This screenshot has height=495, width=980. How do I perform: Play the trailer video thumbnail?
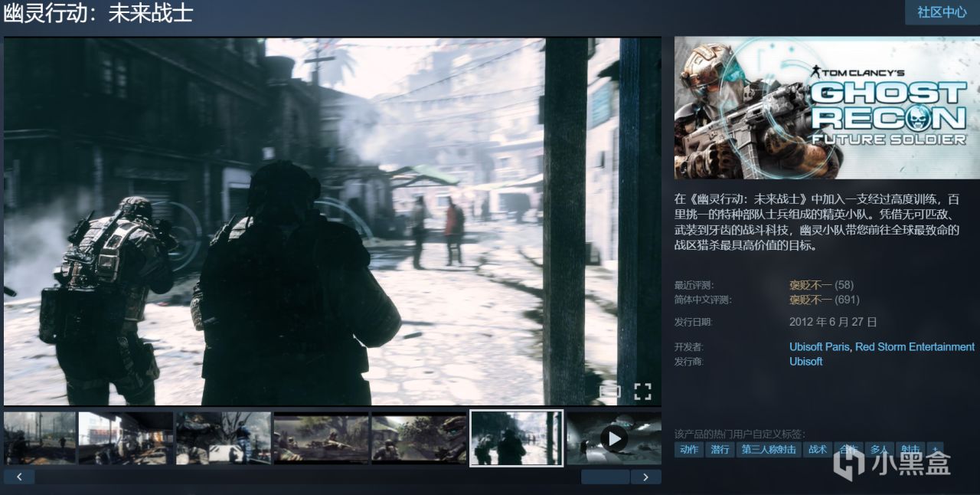point(614,438)
